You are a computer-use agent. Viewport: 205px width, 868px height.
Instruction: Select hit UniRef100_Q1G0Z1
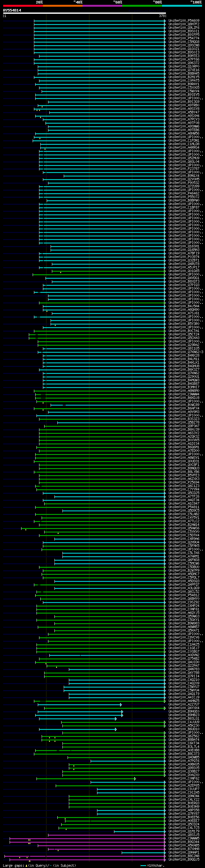[x=184, y=49]
